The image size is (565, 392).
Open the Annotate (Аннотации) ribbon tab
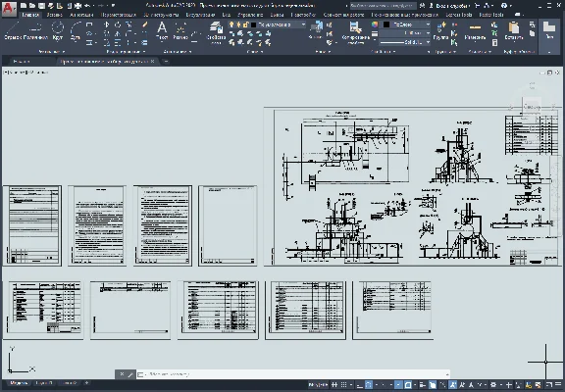click(x=81, y=15)
